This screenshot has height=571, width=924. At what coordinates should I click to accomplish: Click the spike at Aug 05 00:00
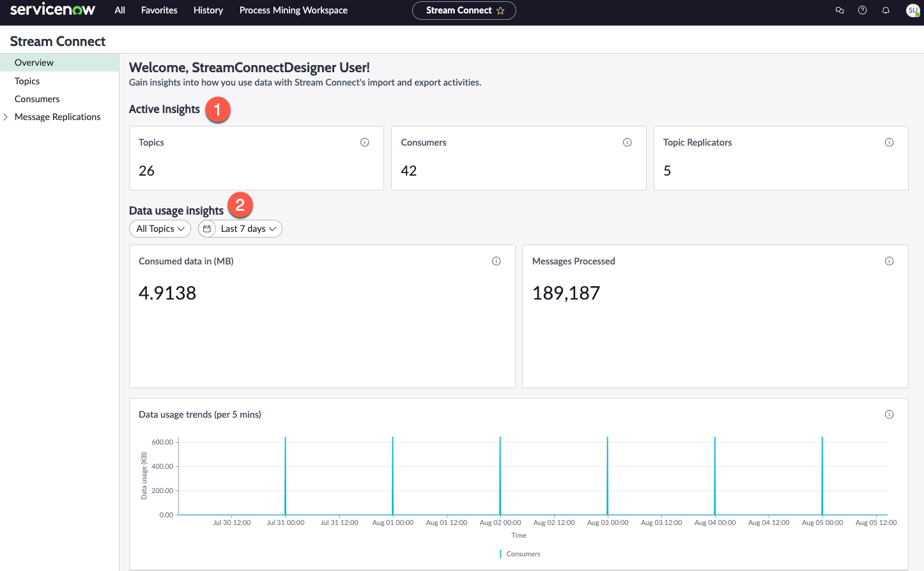(x=822, y=476)
